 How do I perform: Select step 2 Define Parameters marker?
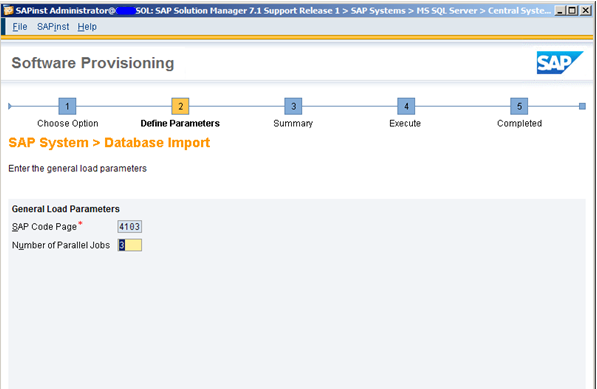click(x=180, y=106)
